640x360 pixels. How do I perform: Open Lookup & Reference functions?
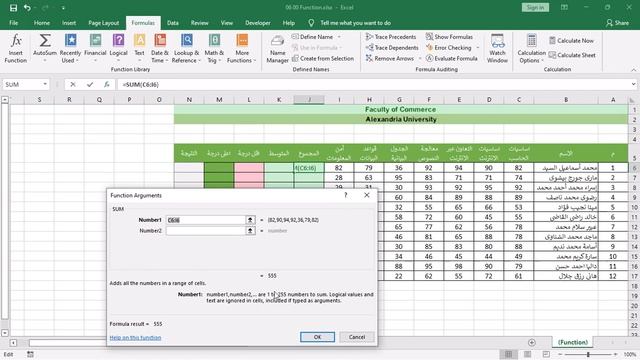pyautogui.click(x=186, y=48)
